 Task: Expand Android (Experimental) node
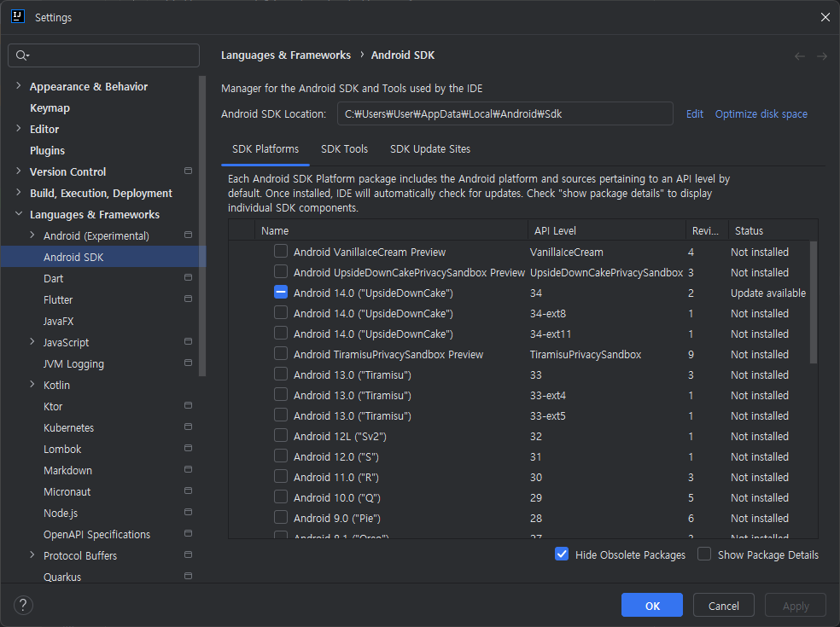pos(32,235)
